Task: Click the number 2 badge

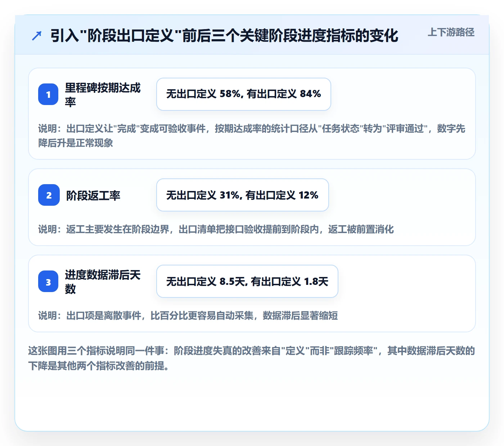Action: 48,195
